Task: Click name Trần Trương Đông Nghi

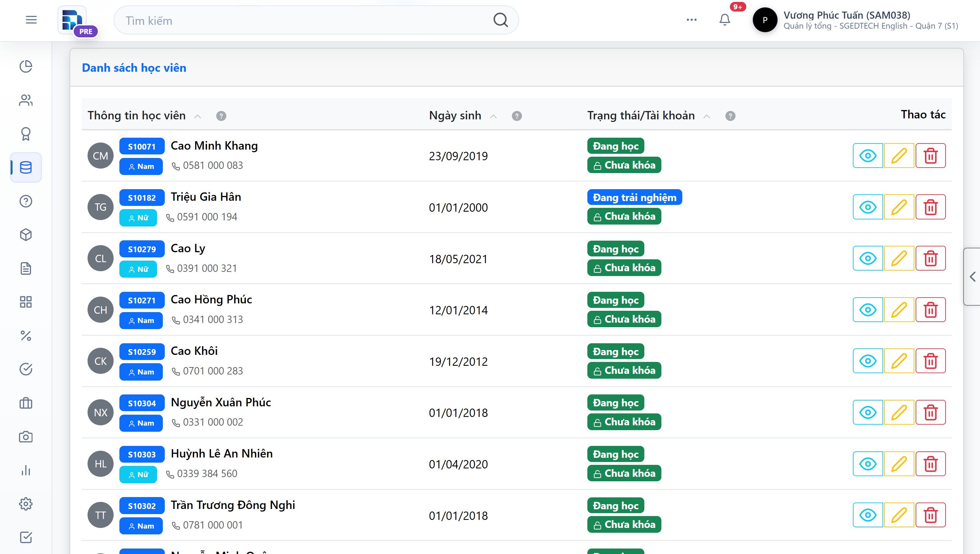Action: [x=233, y=505]
